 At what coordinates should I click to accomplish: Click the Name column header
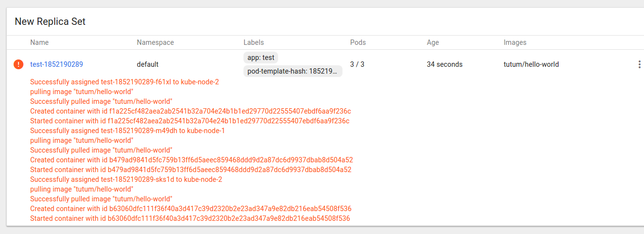click(x=40, y=42)
